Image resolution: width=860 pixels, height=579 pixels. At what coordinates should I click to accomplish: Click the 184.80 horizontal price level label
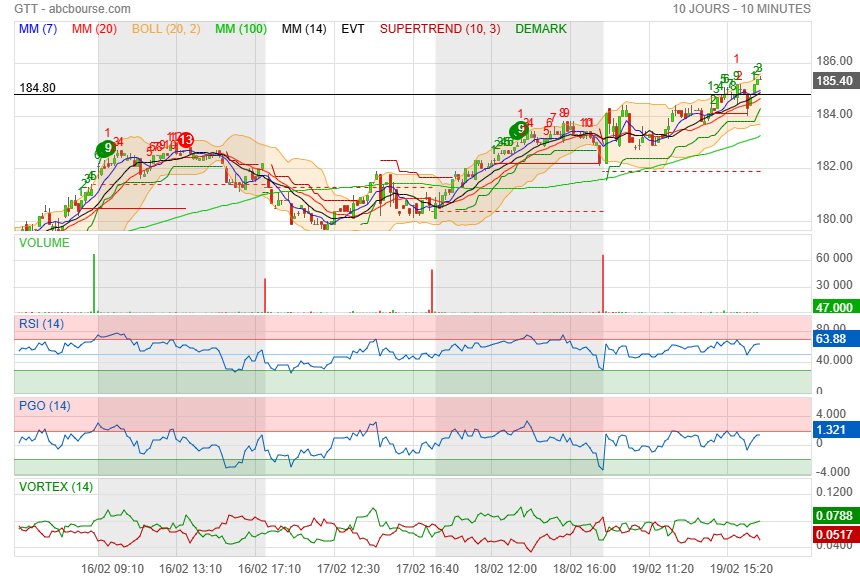tap(37, 88)
